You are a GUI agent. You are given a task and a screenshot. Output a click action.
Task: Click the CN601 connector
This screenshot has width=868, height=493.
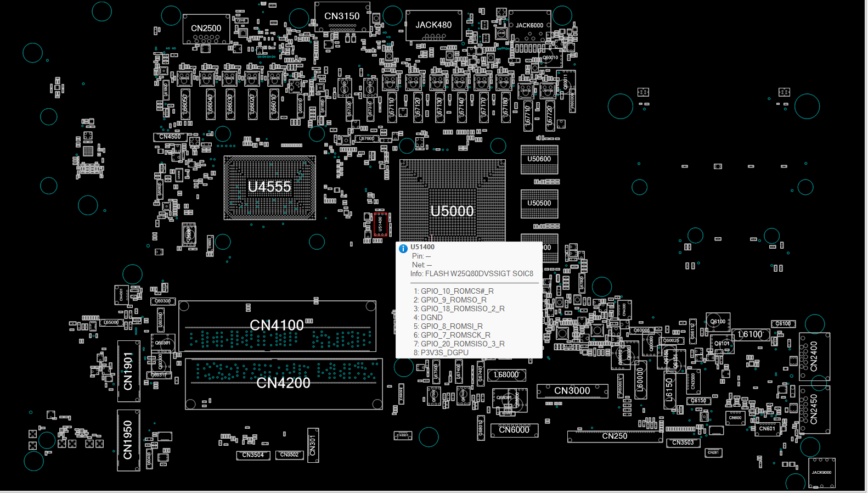click(x=768, y=429)
